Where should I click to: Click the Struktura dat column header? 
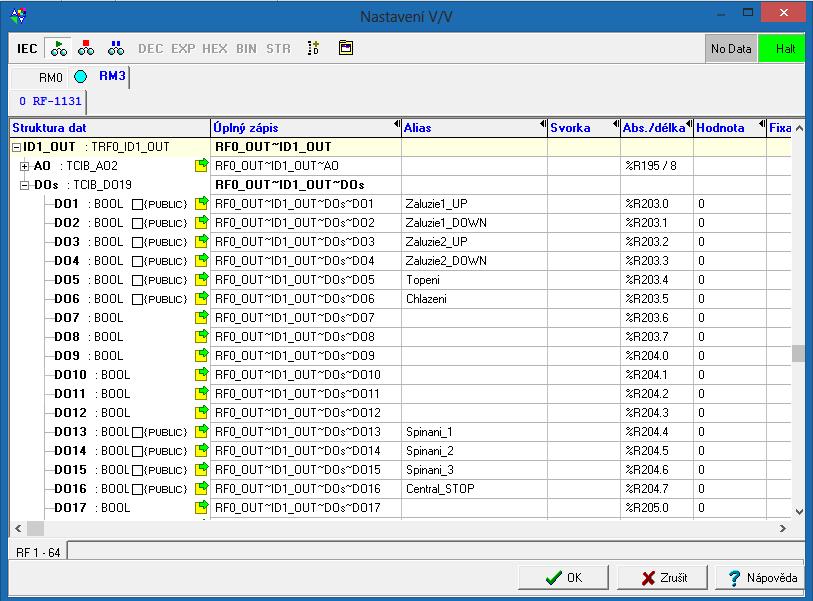tap(110, 128)
